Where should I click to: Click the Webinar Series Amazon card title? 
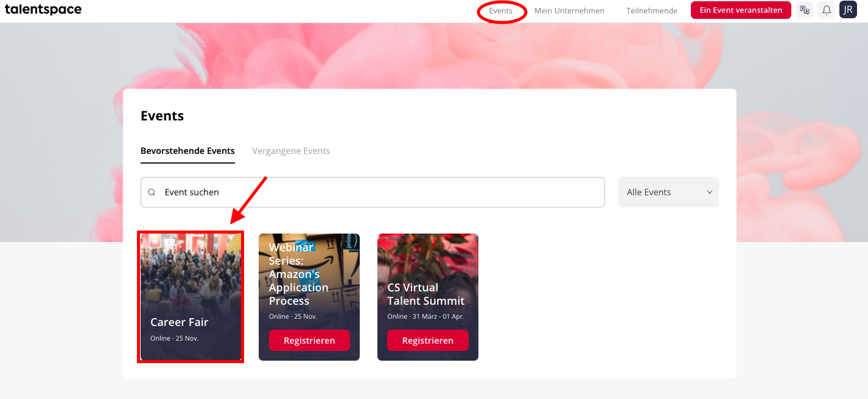click(x=299, y=274)
